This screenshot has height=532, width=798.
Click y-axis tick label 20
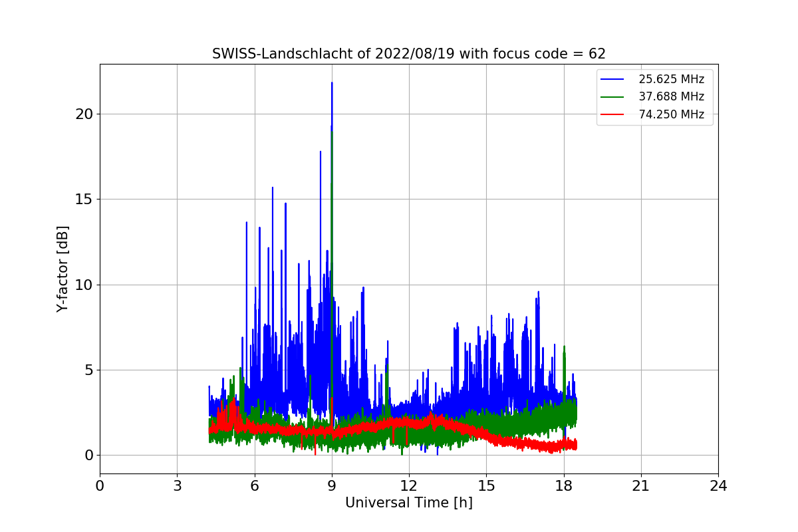click(84, 114)
